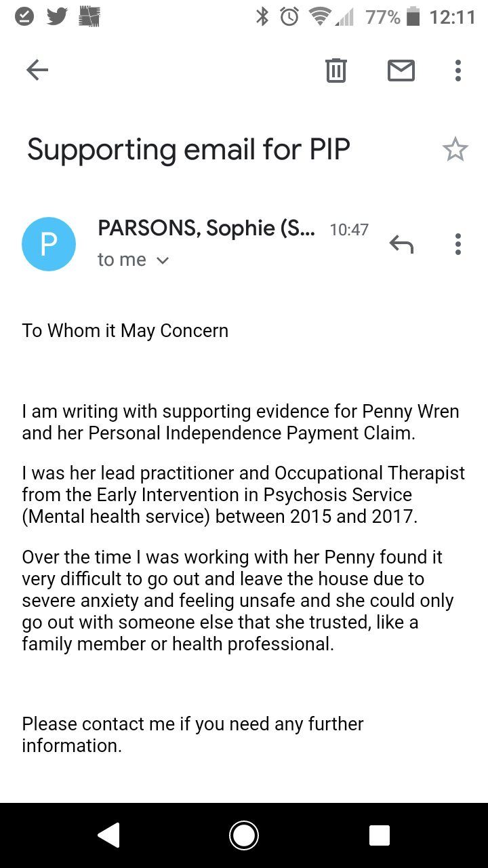Screen dimensions: 488x868
Task: Open the Twitter notification in the status bar
Action: [57, 17]
